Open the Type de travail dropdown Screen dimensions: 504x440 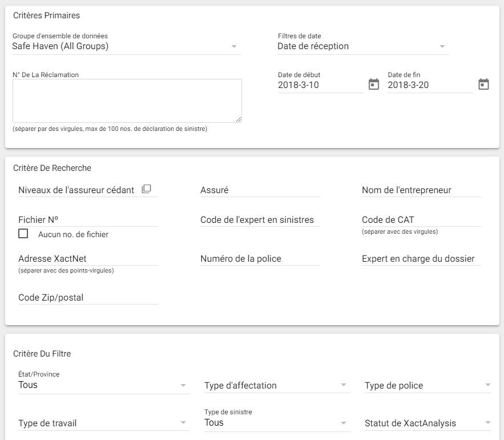[x=183, y=423]
